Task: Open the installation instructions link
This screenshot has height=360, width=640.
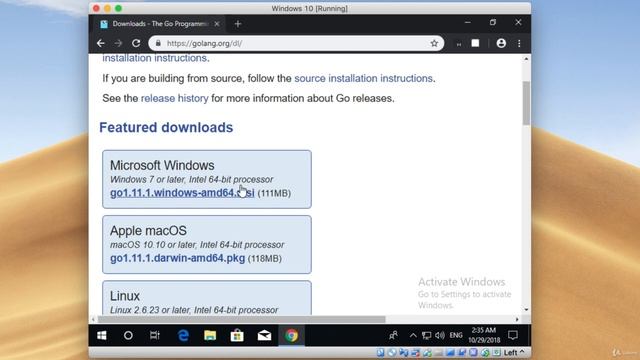Action: 156,58
